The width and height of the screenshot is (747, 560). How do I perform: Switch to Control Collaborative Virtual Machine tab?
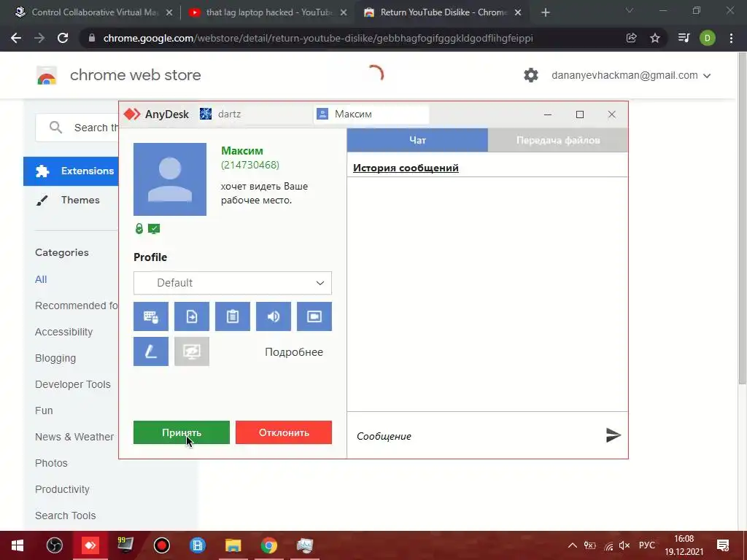[94, 12]
